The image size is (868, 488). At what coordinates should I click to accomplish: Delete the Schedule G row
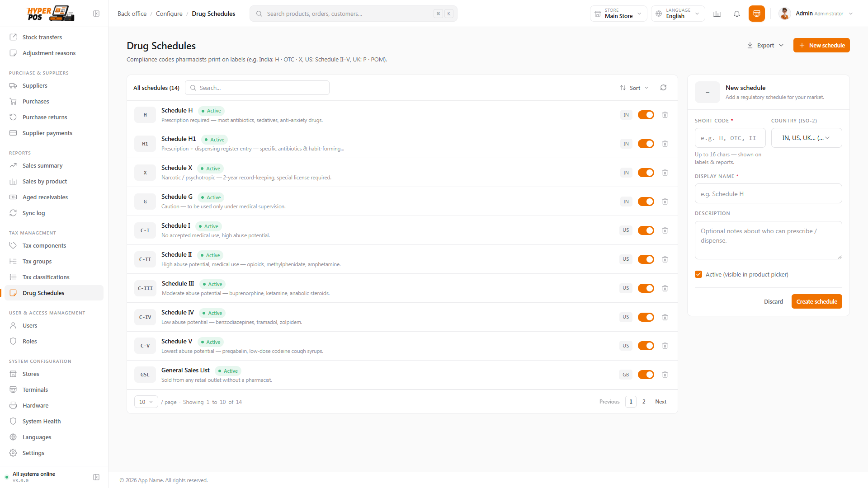click(x=665, y=202)
